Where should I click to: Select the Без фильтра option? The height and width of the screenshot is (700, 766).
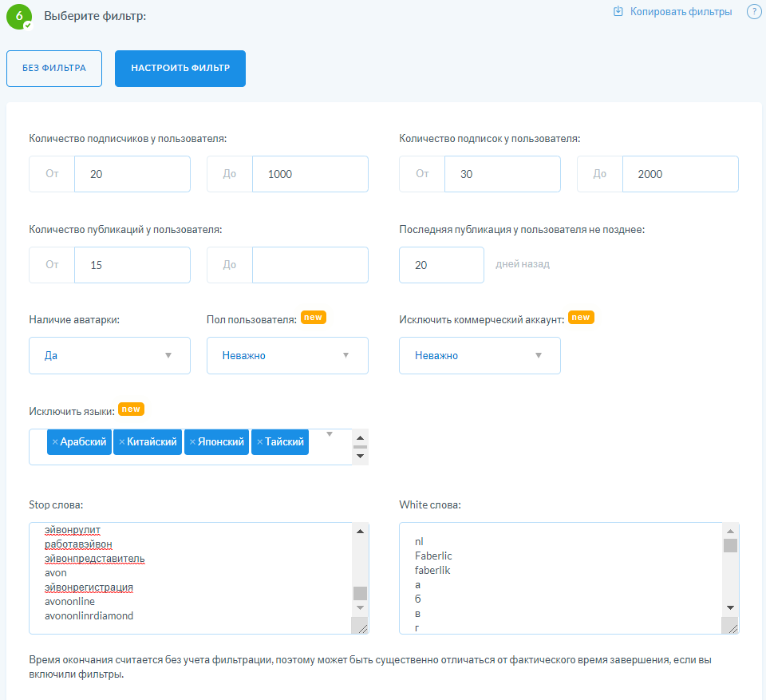[x=54, y=69]
